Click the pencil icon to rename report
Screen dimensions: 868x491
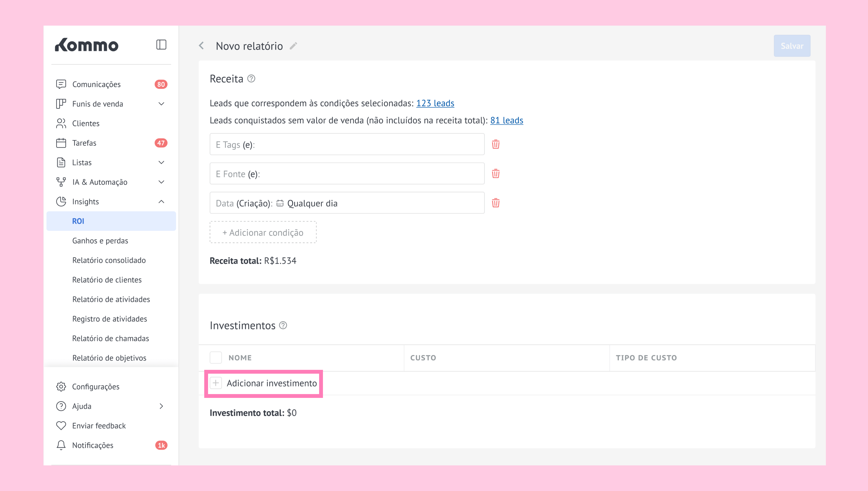pyautogui.click(x=293, y=46)
